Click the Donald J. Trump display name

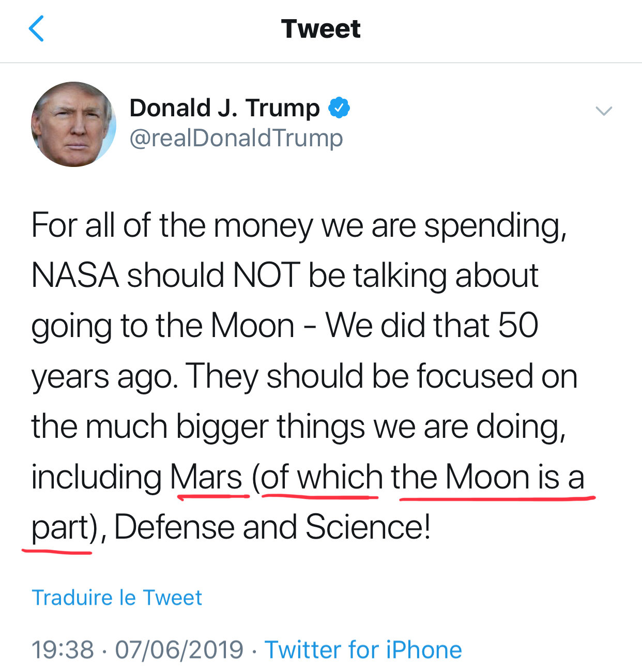click(x=224, y=108)
